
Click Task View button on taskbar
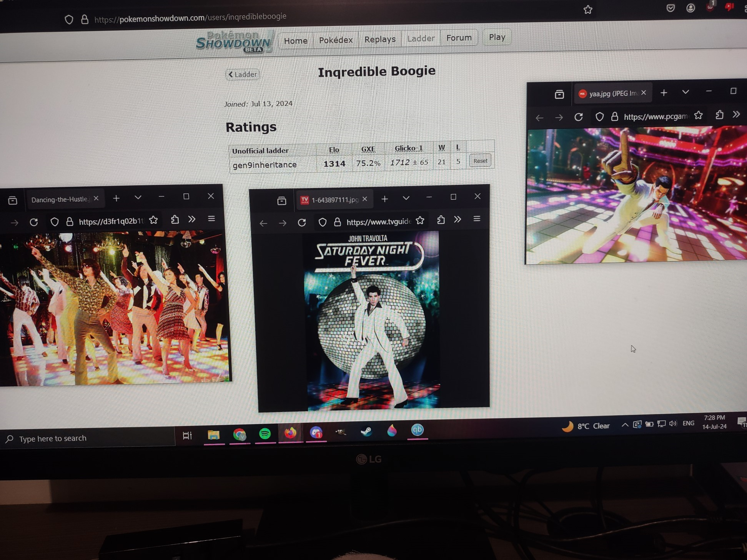(187, 436)
